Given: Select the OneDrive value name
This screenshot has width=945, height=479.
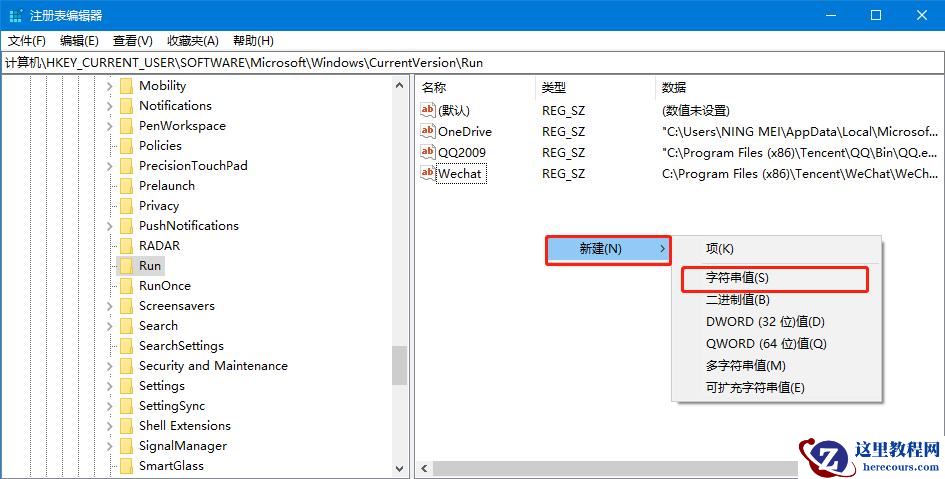Looking at the screenshot, I should [x=465, y=131].
